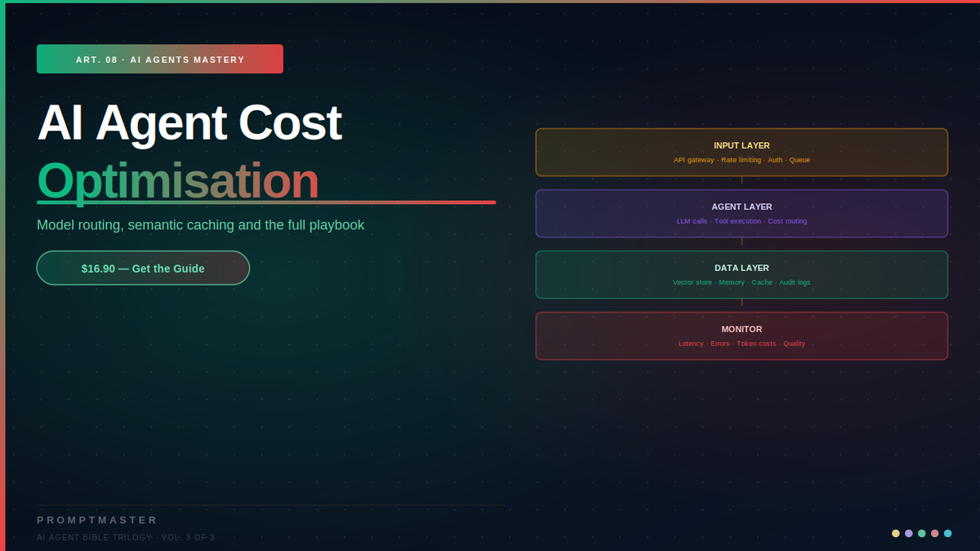Click subtitle "Model routing, semantic caching and the full playbook"
Viewport: 980px width, 551px height.
click(200, 224)
